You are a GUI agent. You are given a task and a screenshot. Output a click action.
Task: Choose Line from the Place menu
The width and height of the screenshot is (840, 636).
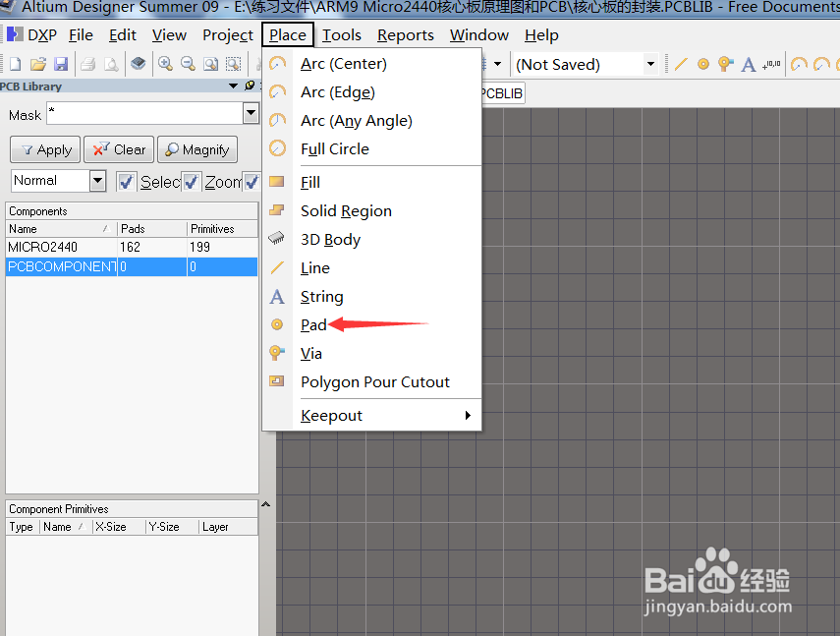click(371, 268)
